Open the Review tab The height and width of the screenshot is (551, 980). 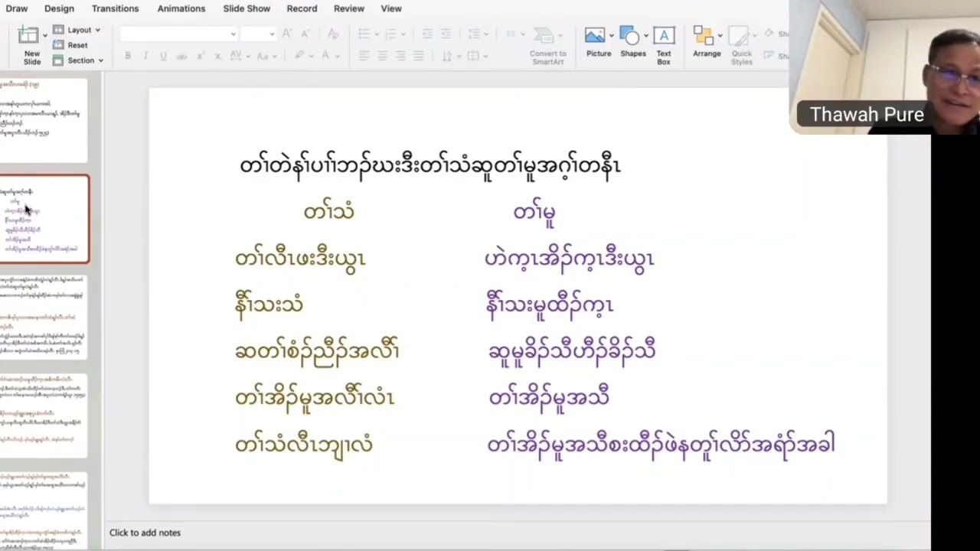pyautogui.click(x=348, y=8)
